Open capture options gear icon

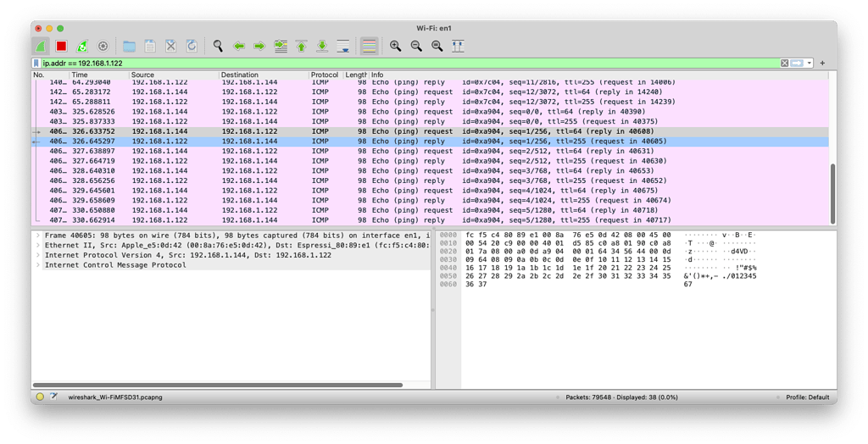tap(103, 46)
